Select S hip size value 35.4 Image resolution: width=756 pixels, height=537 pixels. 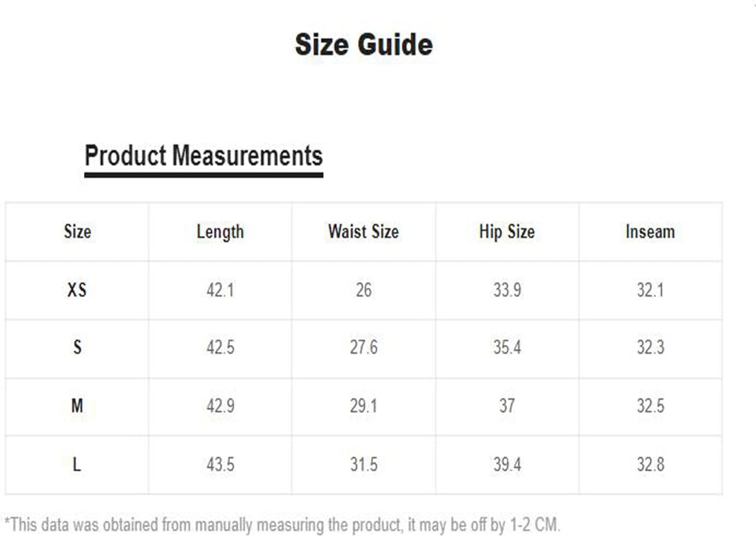click(507, 347)
